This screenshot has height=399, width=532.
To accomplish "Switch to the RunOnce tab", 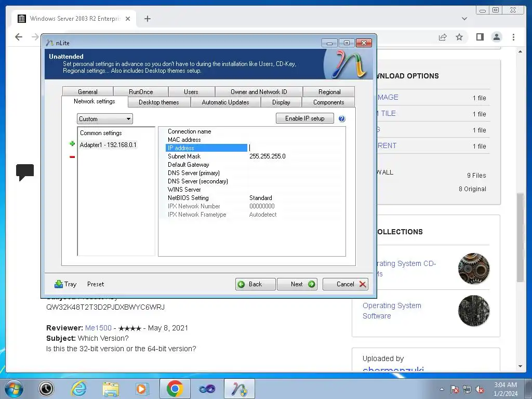I will [141, 91].
